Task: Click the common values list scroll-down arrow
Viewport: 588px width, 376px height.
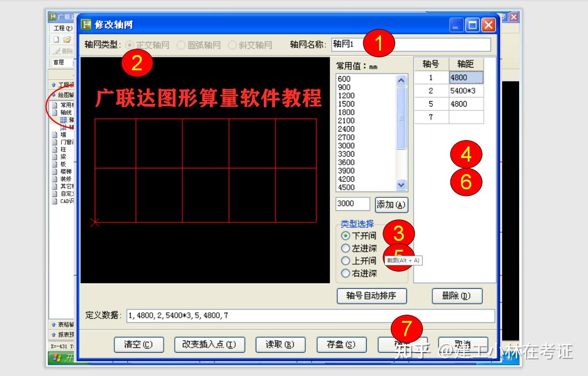Action: (401, 184)
